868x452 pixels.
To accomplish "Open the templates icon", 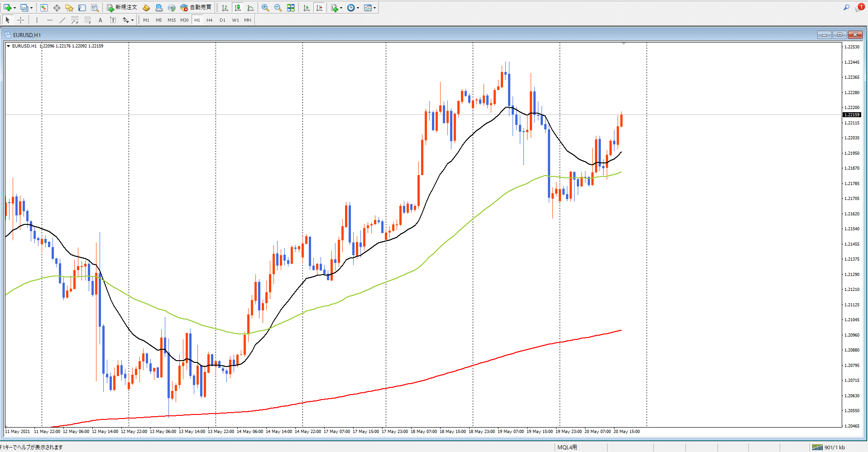I will coord(368,8).
